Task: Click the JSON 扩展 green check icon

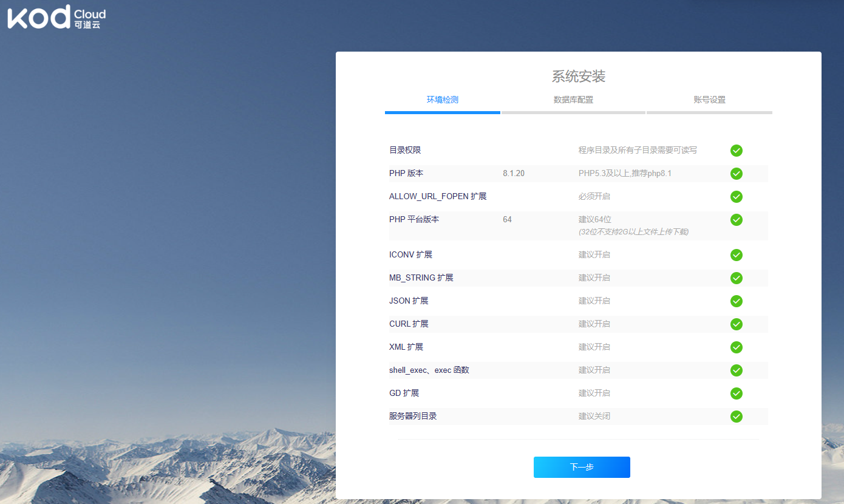Action: pyautogui.click(x=737, y=301)
